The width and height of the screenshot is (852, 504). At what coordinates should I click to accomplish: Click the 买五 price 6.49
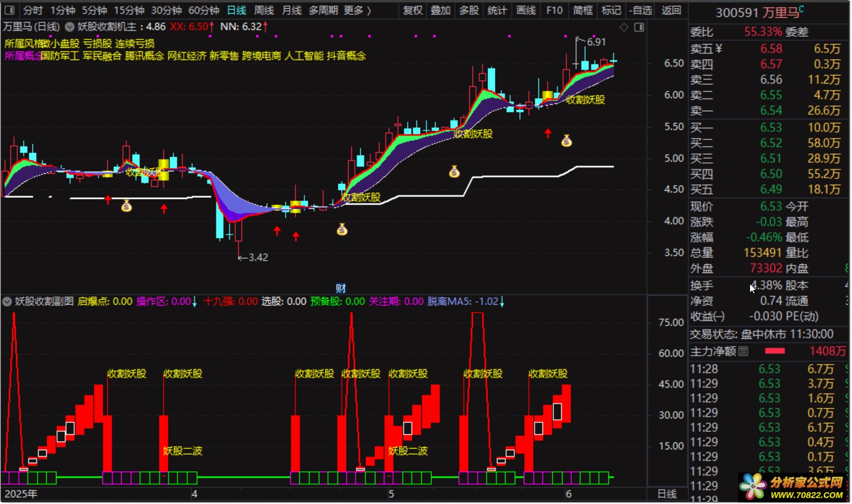click(771, 189)
